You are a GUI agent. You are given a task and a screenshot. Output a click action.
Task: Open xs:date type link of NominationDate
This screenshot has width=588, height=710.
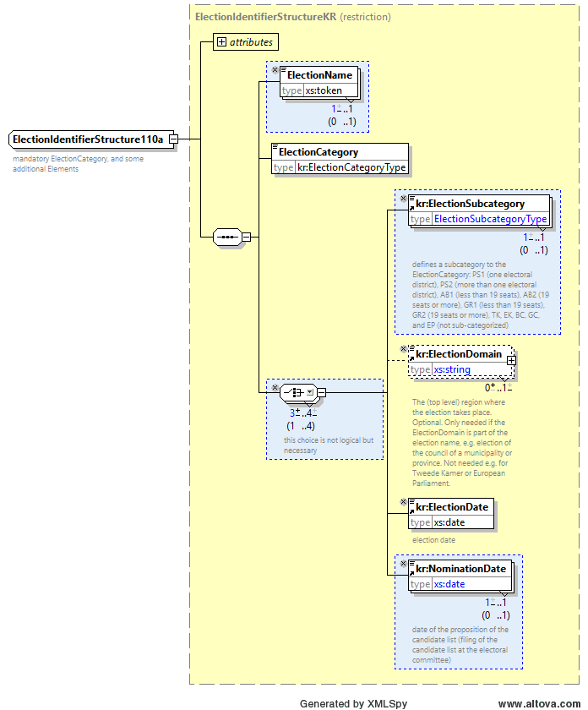coord(449,584)
